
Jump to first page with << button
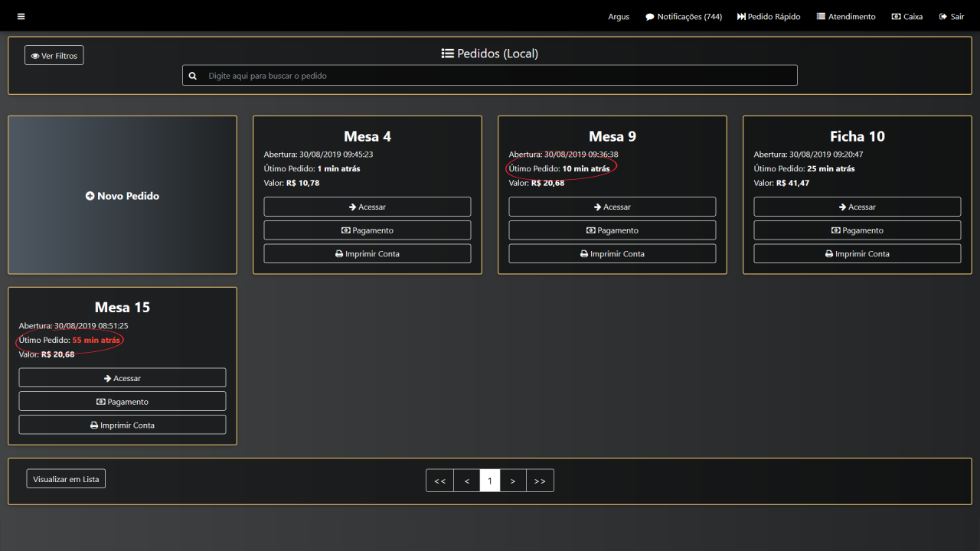(x=440, y=481)
